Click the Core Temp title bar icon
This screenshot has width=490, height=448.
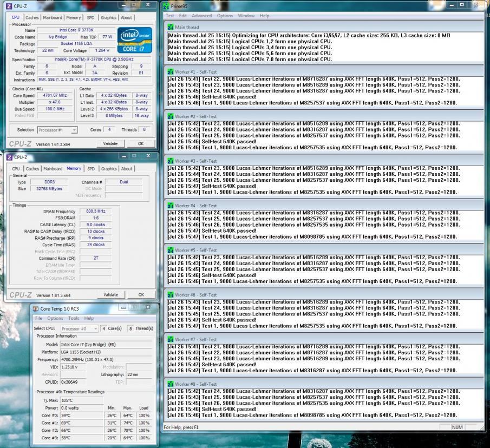click(x=36, y=308)
